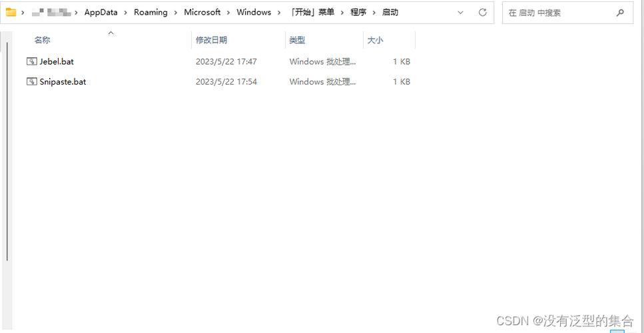
Task: Click the type cell of Snipaste.bat
Action: click(x=322, y=82)
